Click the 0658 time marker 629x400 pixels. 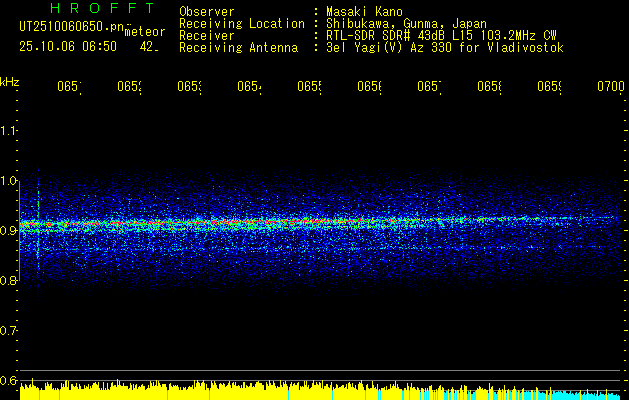click(x=489, y=86)
